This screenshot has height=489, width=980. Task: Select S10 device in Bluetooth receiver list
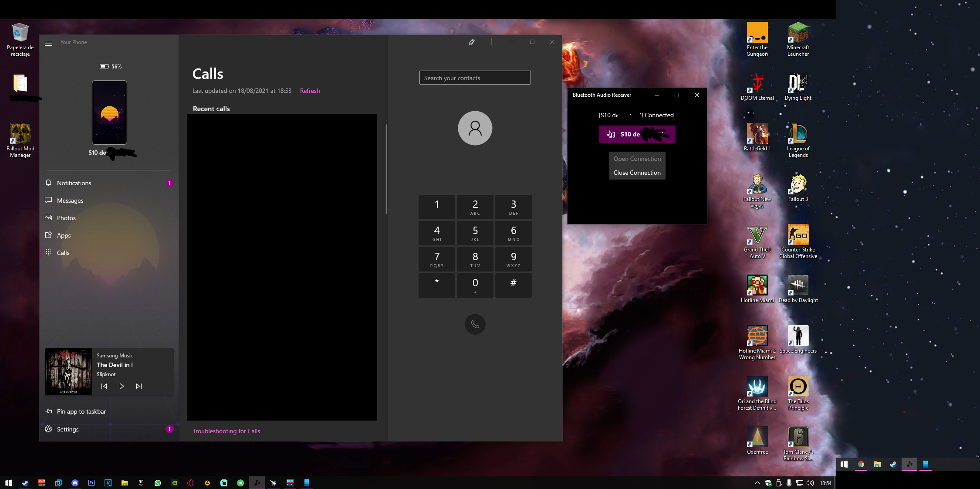pos(637,134)
